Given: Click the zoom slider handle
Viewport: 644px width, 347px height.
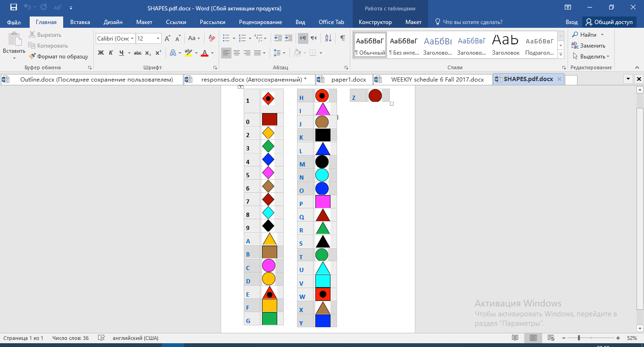Looking at the screenshot, I should (578, 338).
